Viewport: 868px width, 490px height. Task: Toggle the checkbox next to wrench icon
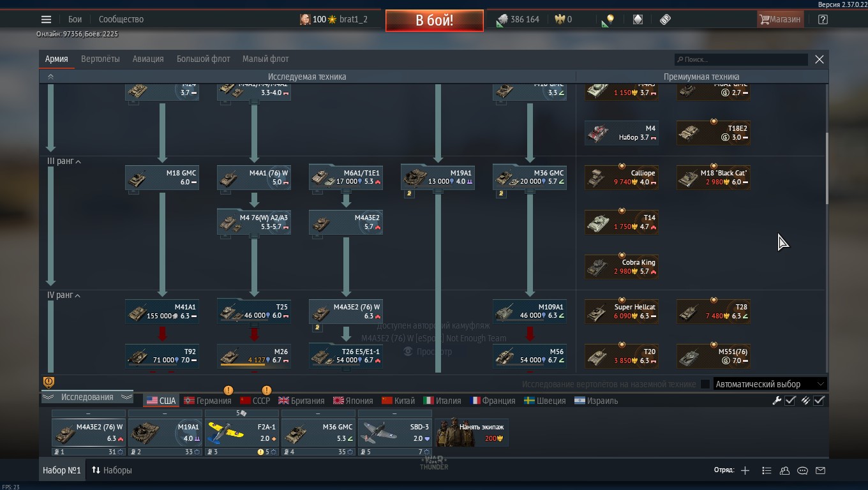pos(790,401)
